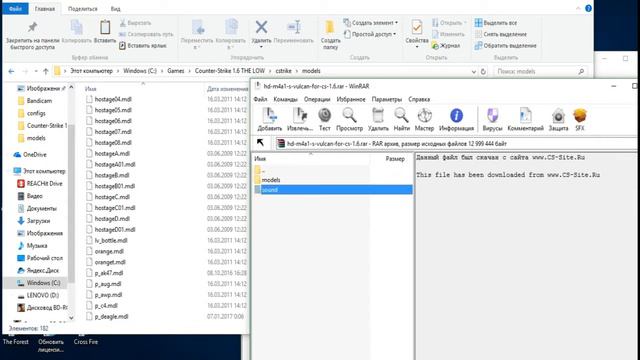
Task: Click cstrike in address breadcrumb
Action: click(x=283, y=71)
